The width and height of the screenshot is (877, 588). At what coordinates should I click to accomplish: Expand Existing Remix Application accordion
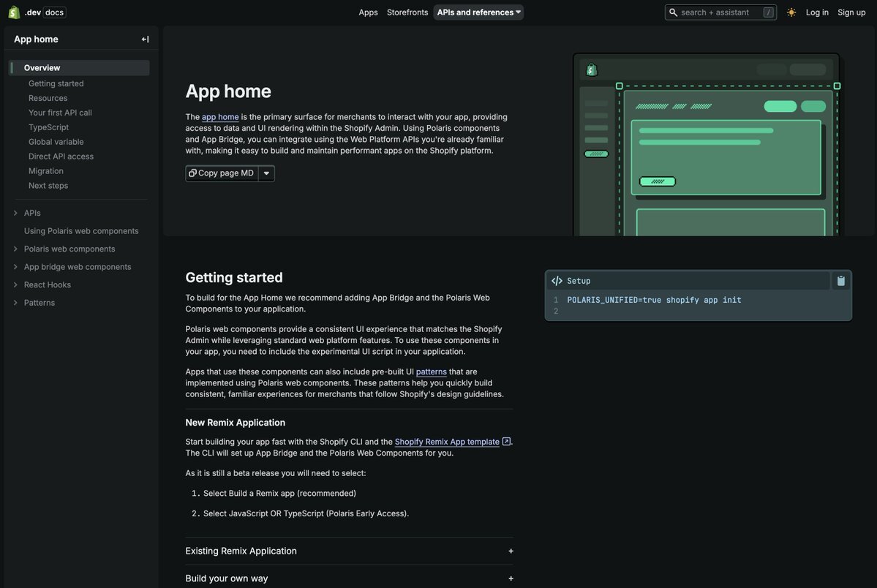click(349, 551)
